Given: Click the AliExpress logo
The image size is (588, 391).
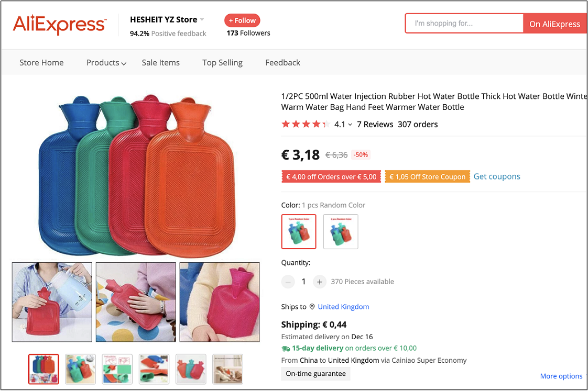Looking at the screenshot, I should (59, 24).
